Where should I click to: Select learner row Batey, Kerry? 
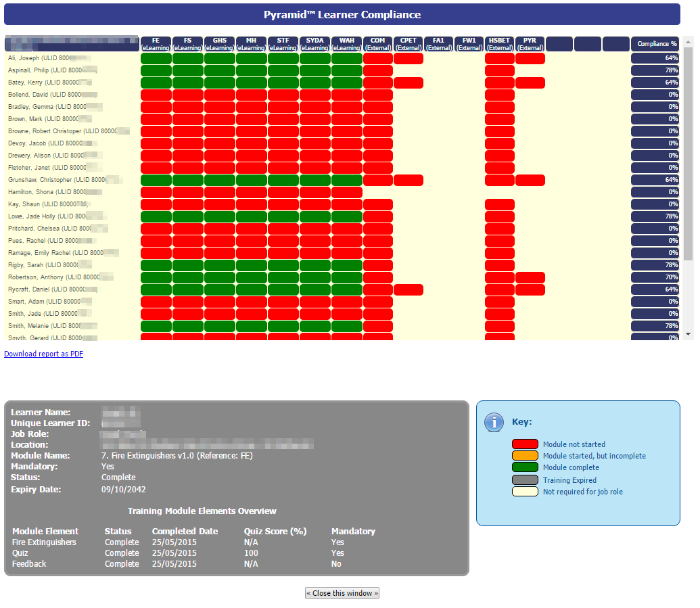pos(50,82)
